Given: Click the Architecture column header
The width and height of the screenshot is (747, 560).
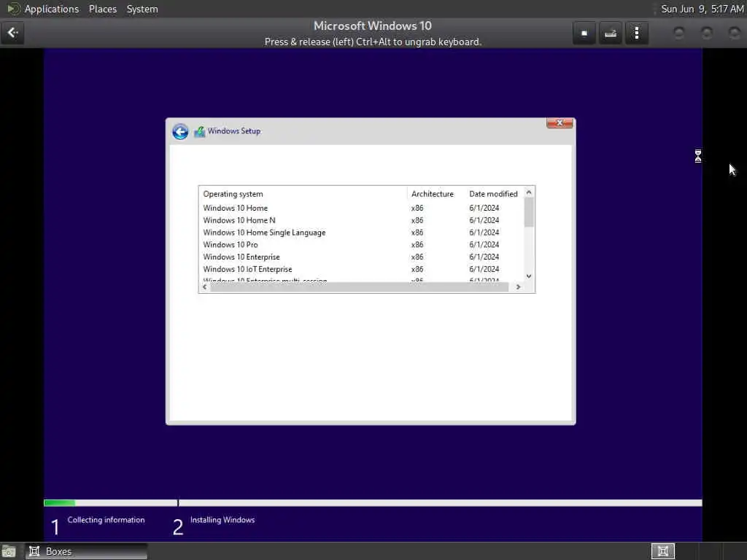Looking at the screenshot, I should click(x=436, y=194).
